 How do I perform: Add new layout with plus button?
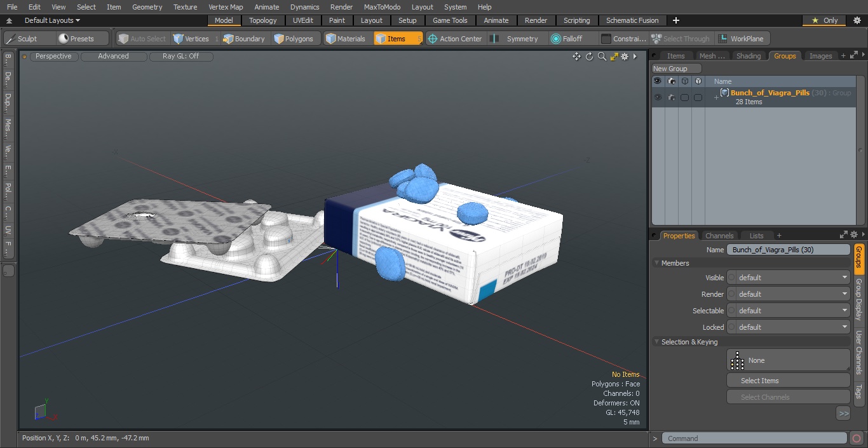pyautogui.click(x=676, y=20)
